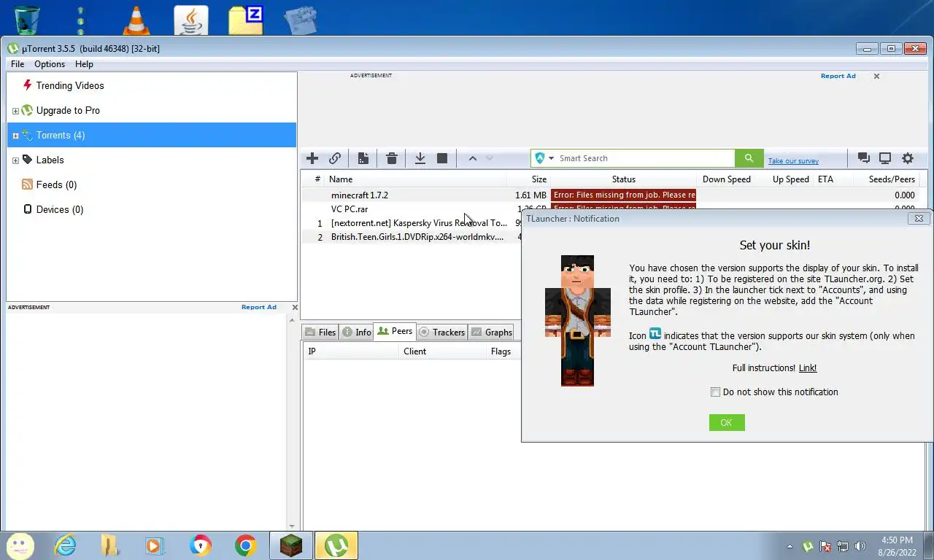Open Java desktop shortcut icon
This screenshot has height=560, width=934.
[191, 20]
